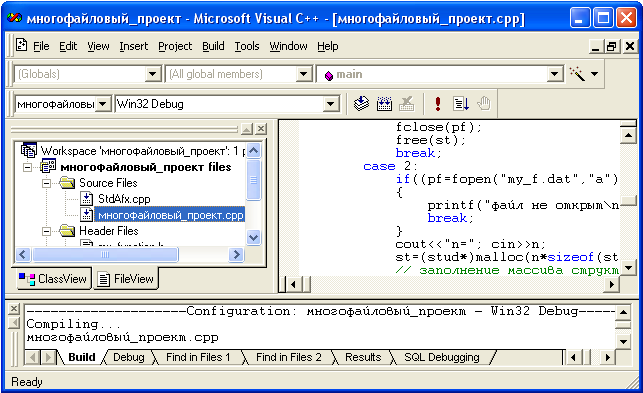Click file tree scroll up arrow
The width and height of the screenshot is (643, 393).
[x=253, y=151]
